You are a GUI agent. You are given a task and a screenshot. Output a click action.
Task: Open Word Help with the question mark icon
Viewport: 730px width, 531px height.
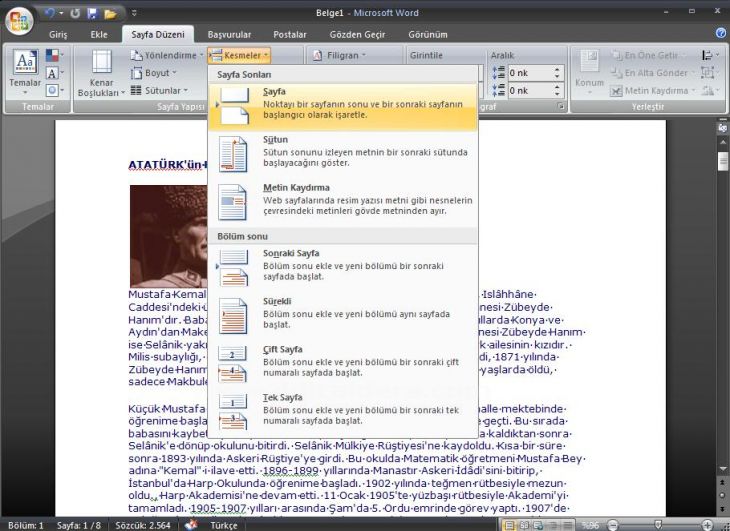pyautogui.click(x=721, y=33)
